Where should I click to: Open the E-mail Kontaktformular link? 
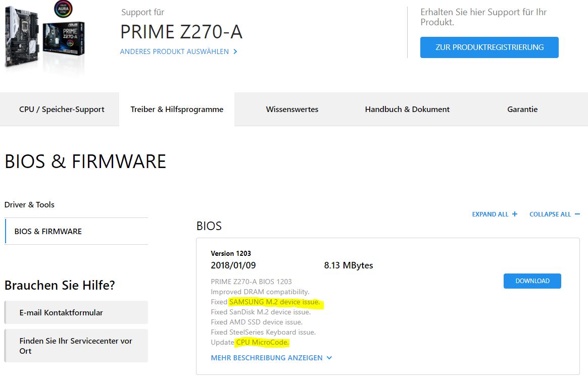click(76, 312)
